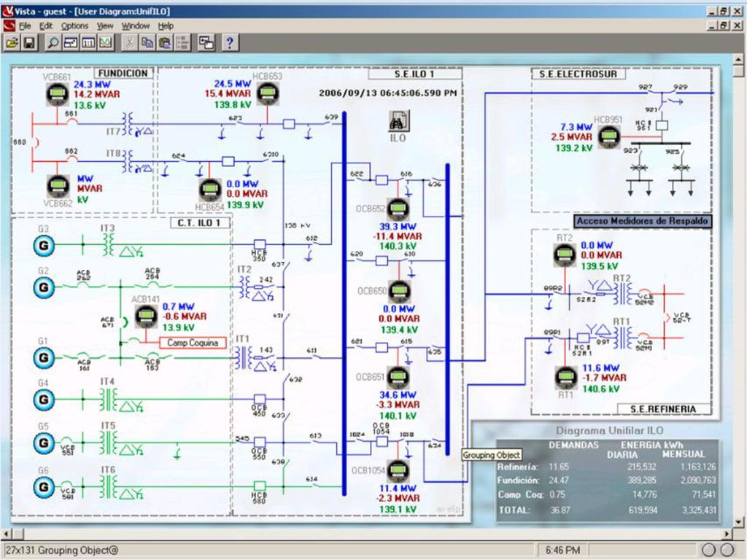Open the ACB141 meter icon

146,316
